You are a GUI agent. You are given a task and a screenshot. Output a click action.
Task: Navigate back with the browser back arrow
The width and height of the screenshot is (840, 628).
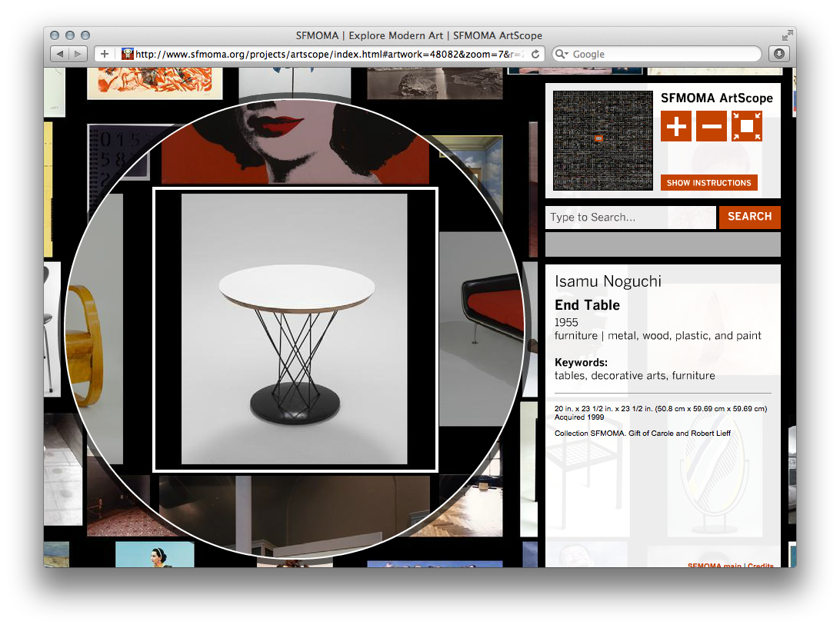60,54
